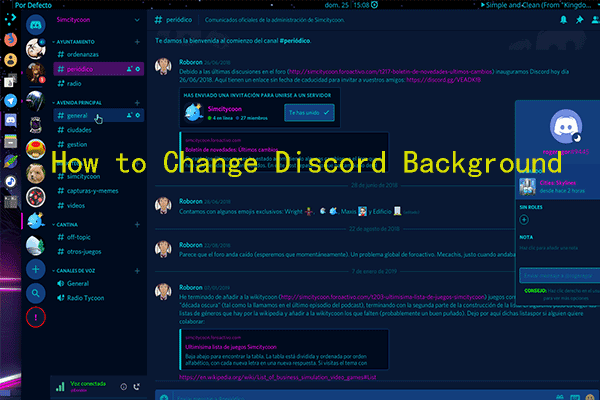
Task: Show pinned messages icon
Action: (x=579, y=20)
